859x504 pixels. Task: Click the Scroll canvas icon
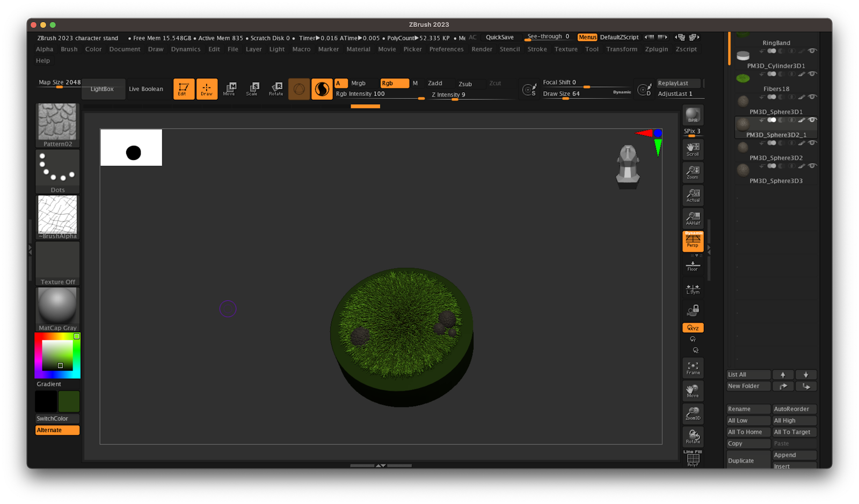point(693,149)
